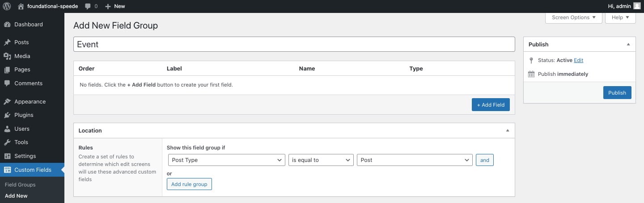The image size is (644, 203).
Task: Click the + Add Field button
Action: click(x=491, y=105)
